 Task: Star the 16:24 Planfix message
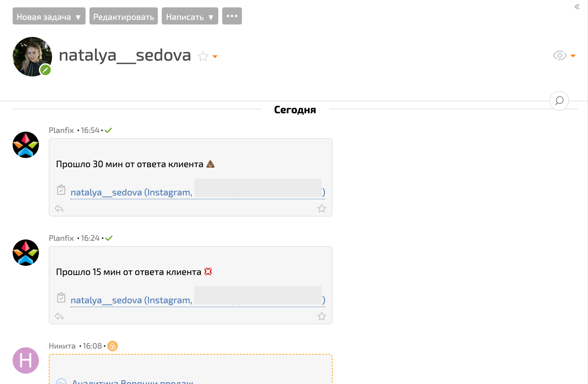(x=322, y=316)
